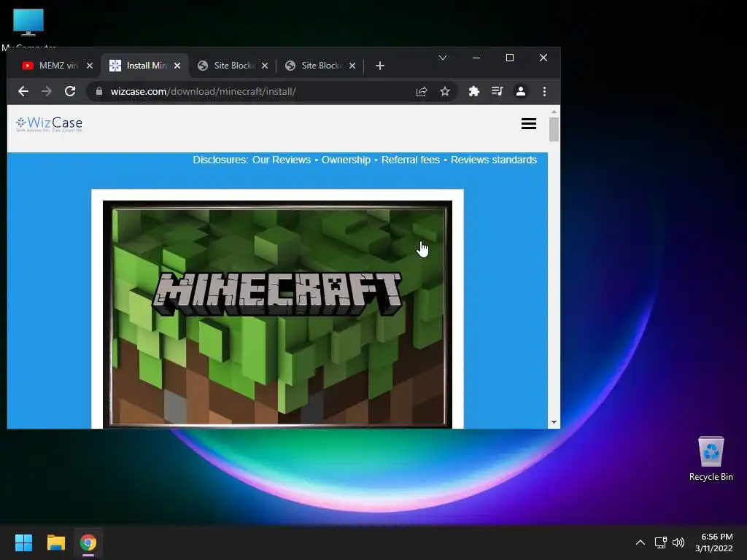Open the Reviews standards link
This screenshot has height=560, width=747.
pyautogui.click(x=494, y=160)
